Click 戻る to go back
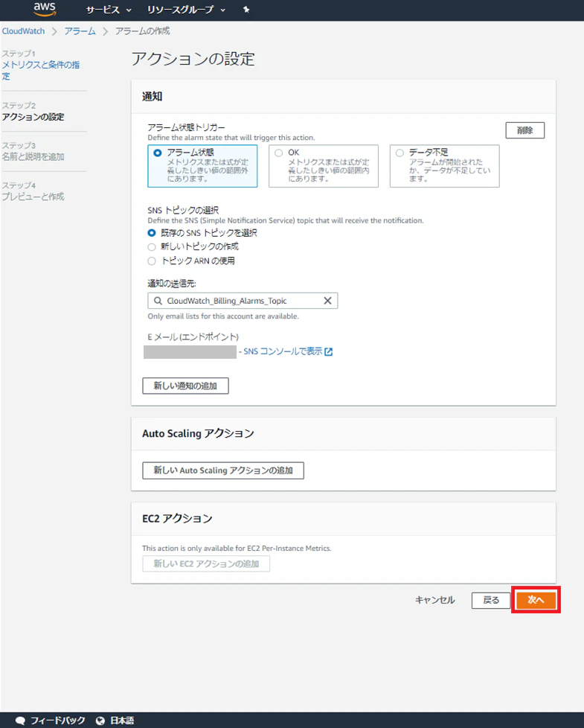Viewport: 584px width, 728px height. point(491,600)
